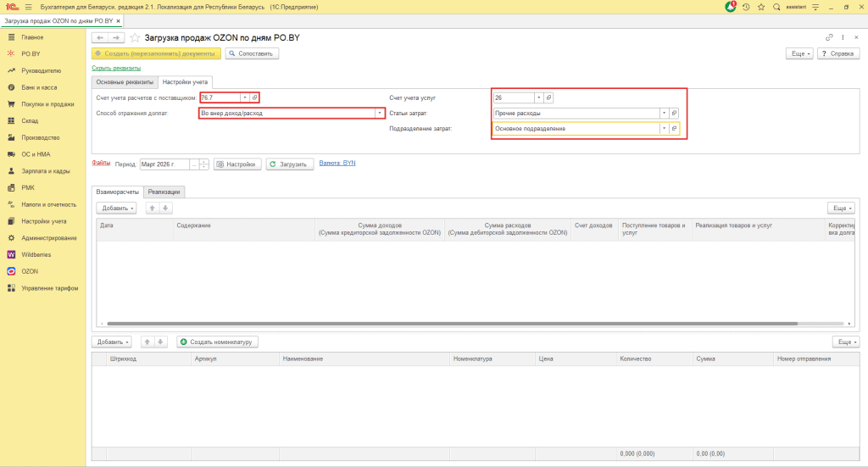This screenshot has width=868, height=467.
Task: Click the Сопоставить button
Action: click(x=252, y=53)
